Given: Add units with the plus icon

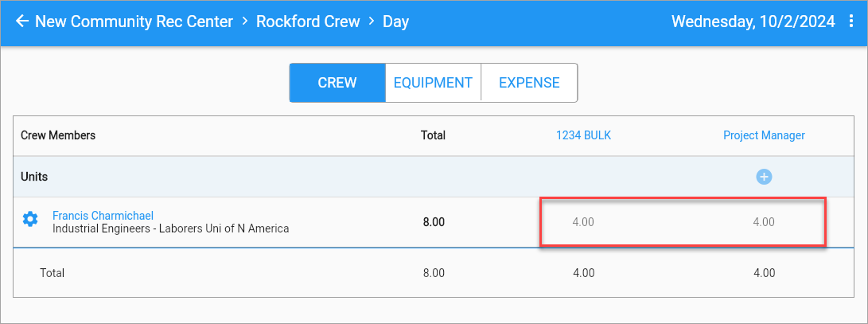Looking at the screenshot, I should [x=764, y=177].
